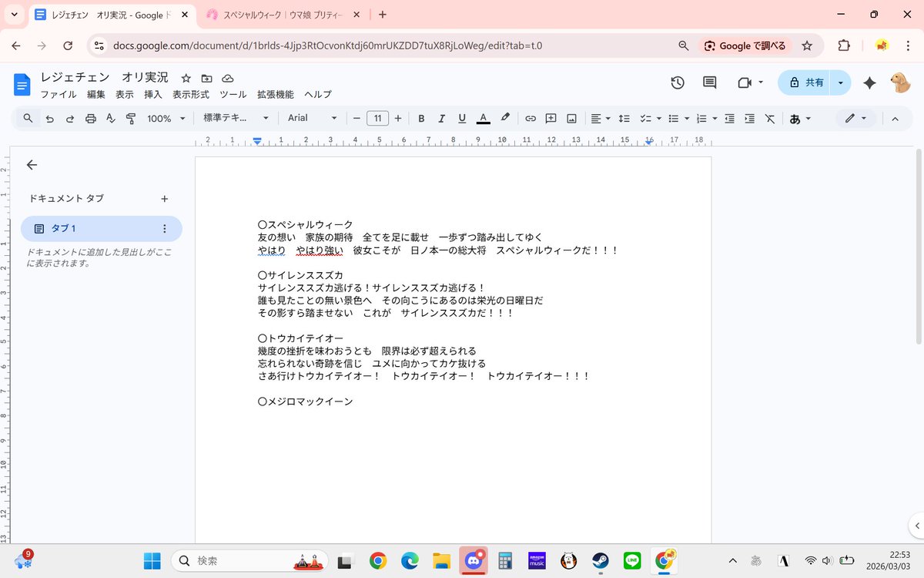Redo the last action
This screenshot has height=578, width=924.
(70, 119)
